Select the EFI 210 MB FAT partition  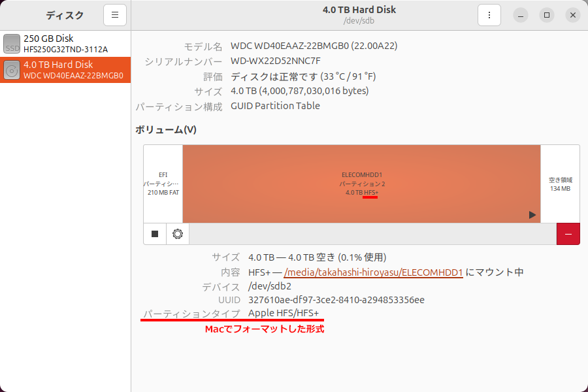163,184
